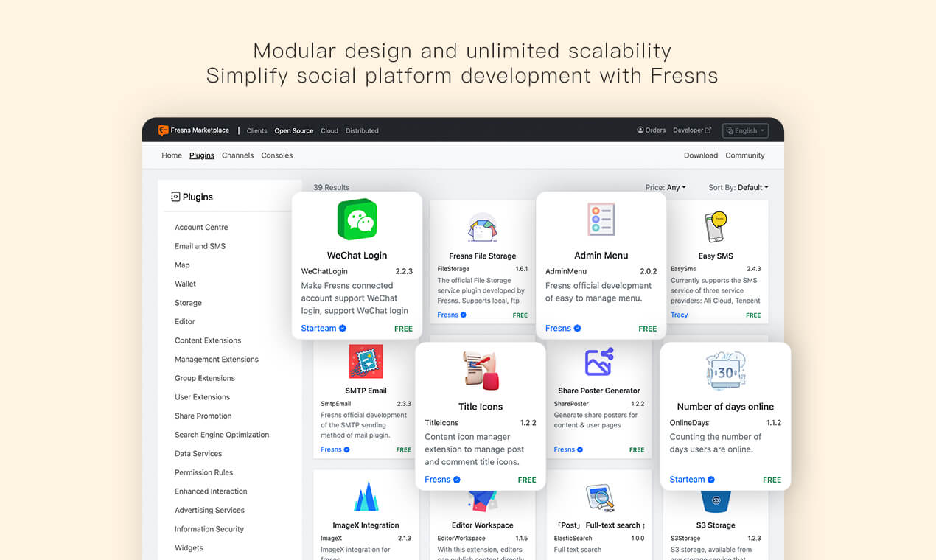936x560 pixels.
Task: Click the Admin Menu checklist icon
Action: 601,220
